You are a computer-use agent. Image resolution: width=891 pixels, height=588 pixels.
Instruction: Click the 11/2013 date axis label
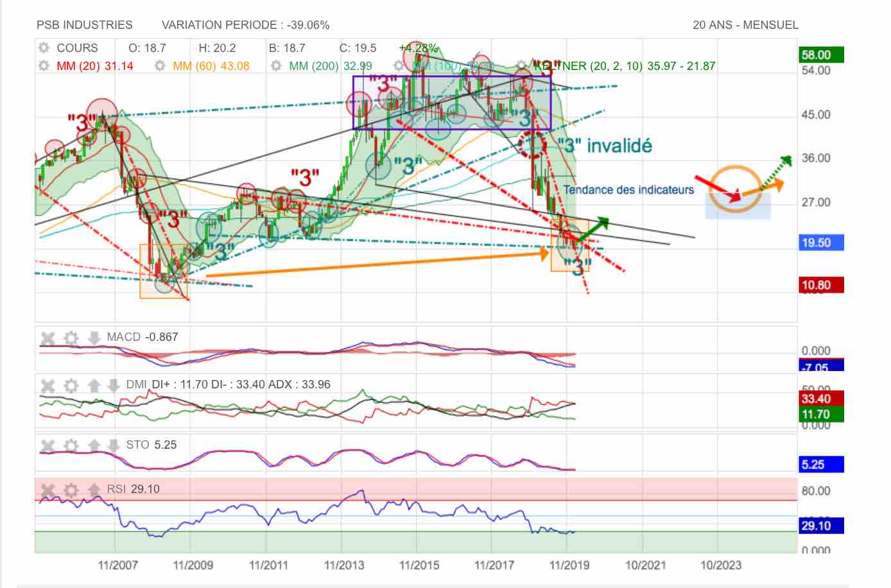(343, 565)
